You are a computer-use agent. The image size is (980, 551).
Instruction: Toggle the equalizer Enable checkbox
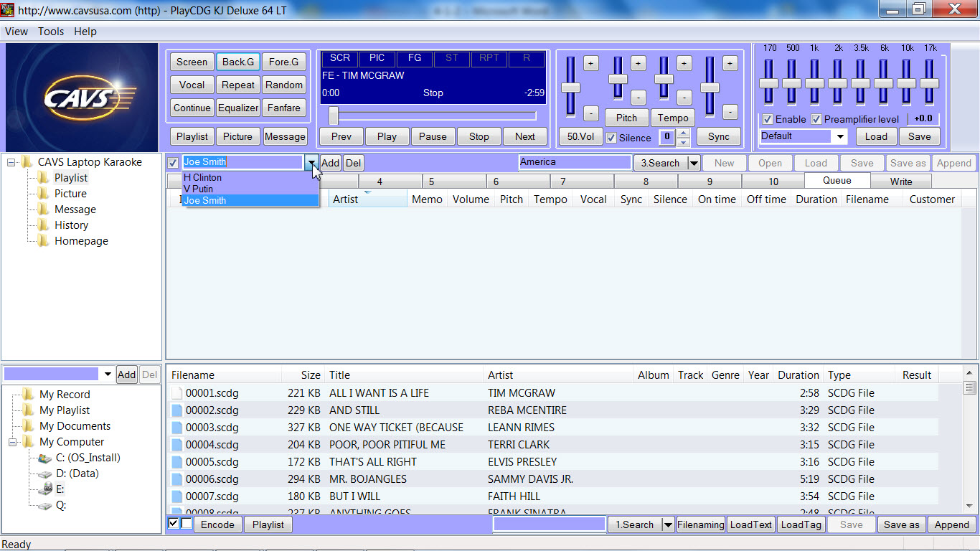(x=768, y=119)
